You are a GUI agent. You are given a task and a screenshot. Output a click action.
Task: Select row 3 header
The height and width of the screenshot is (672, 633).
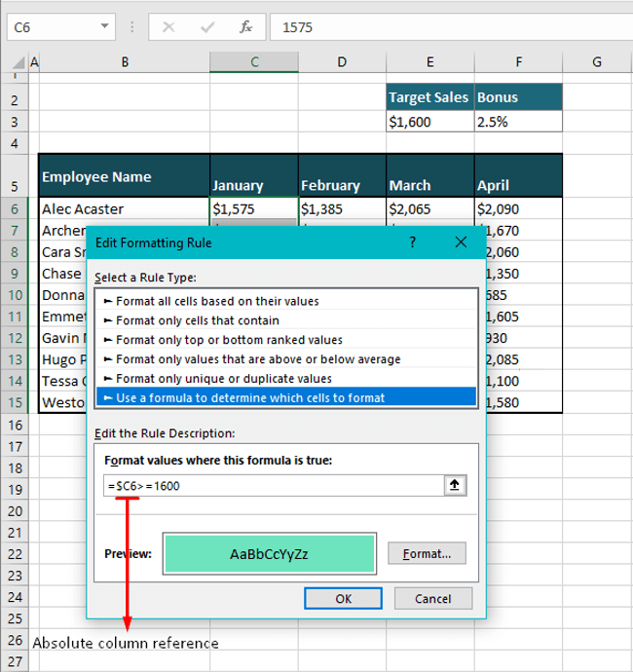point(15,122)
